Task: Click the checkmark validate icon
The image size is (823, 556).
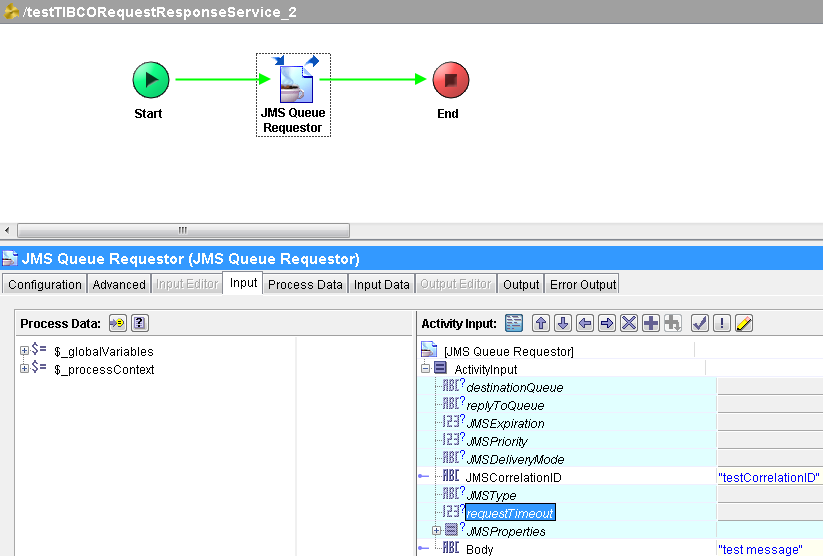Action: [700, 323]
